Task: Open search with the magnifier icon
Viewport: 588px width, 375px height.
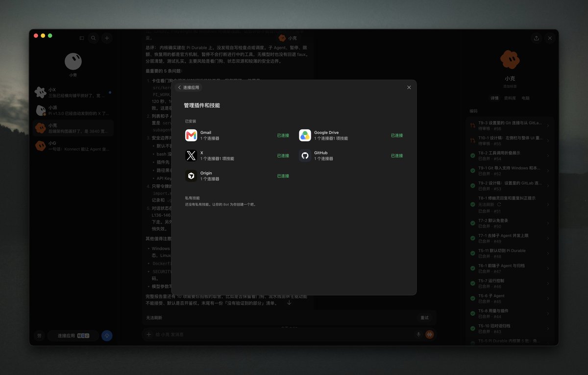Action: pos(93,38)
